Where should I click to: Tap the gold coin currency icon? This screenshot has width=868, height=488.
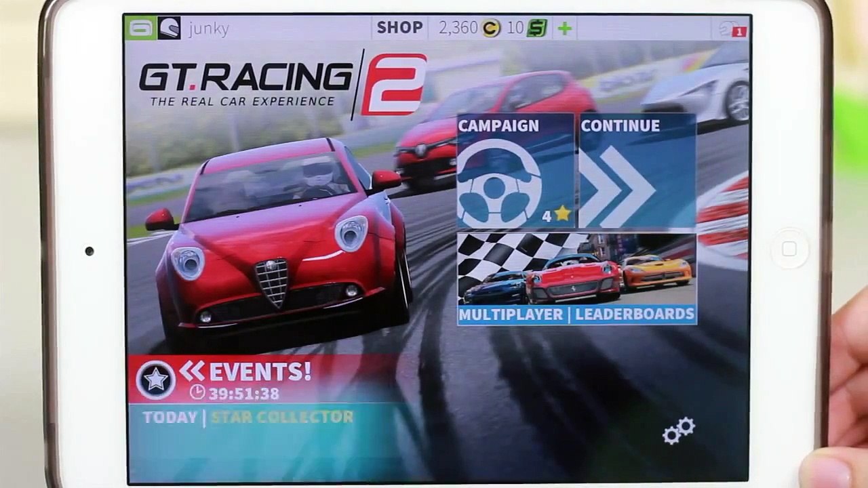[x=490, y=28]
